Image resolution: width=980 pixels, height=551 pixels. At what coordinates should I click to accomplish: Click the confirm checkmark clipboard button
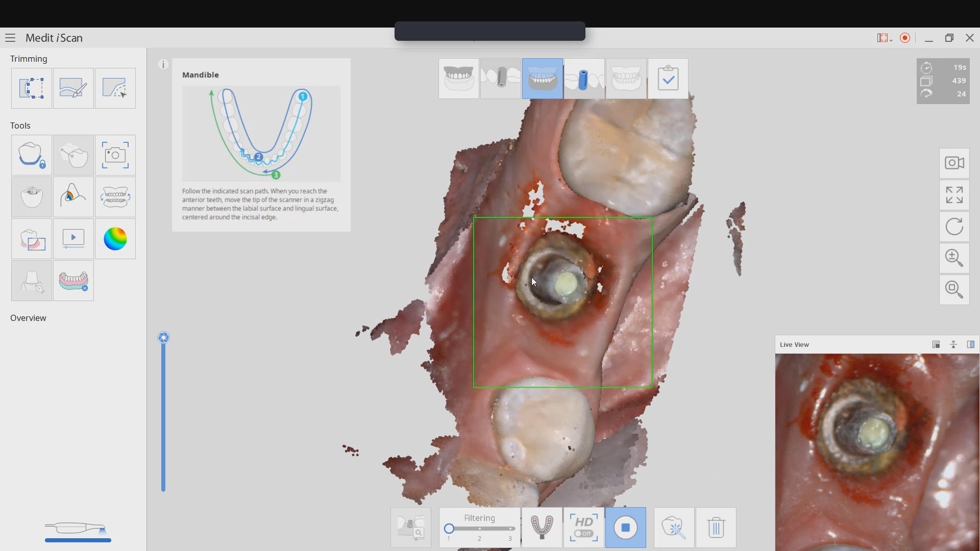pyautogui.click(x=668, y=79)
